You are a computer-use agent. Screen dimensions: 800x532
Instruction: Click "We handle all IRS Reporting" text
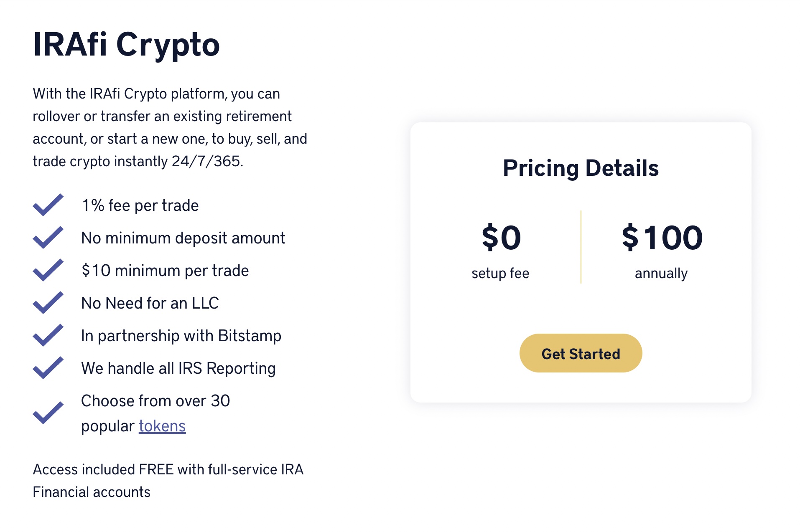pos(178,368)
